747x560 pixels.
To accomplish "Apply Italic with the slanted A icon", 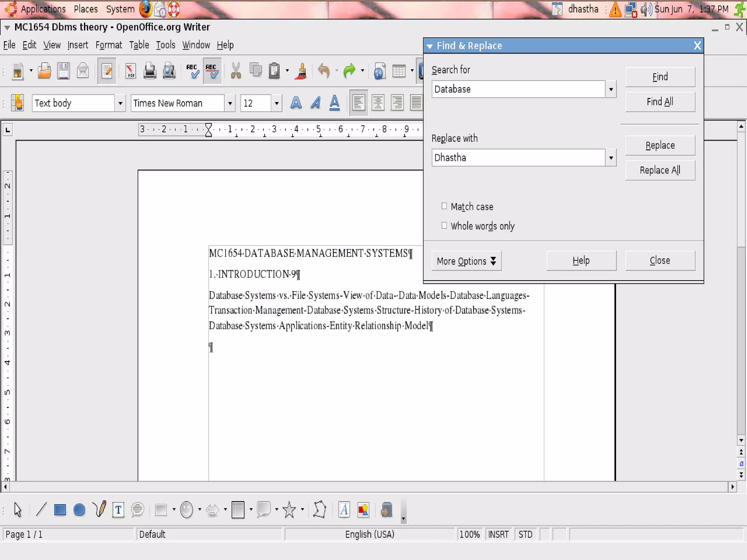I will pos(316,103).
